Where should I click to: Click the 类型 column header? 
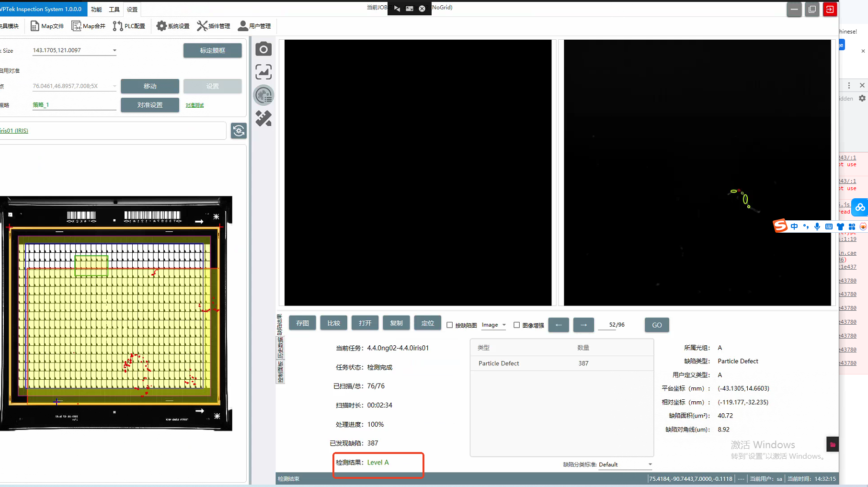point(483,348)
